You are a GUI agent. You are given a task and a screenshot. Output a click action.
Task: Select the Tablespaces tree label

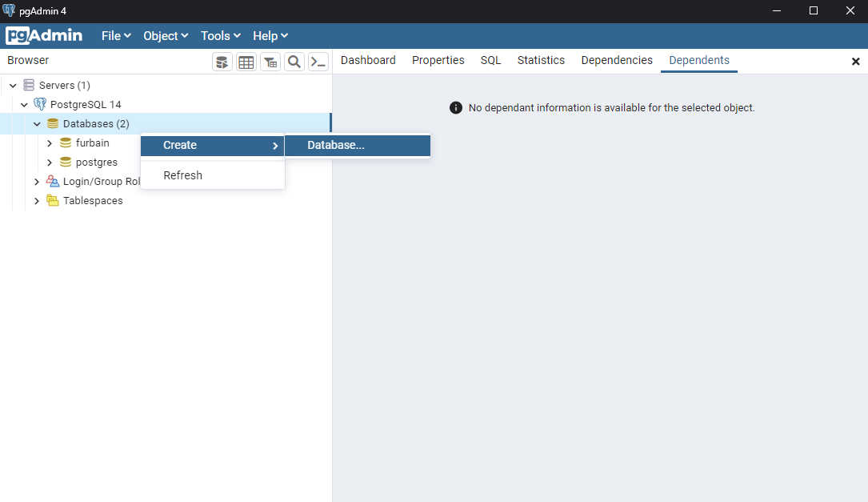pyautogui.click(x=93, y=201)
